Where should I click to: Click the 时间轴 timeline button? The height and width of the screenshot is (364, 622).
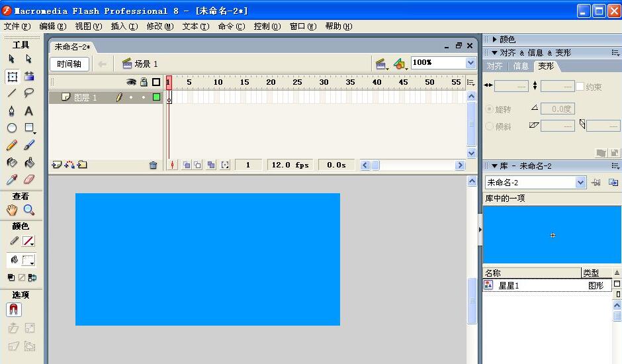coord(69,64)
